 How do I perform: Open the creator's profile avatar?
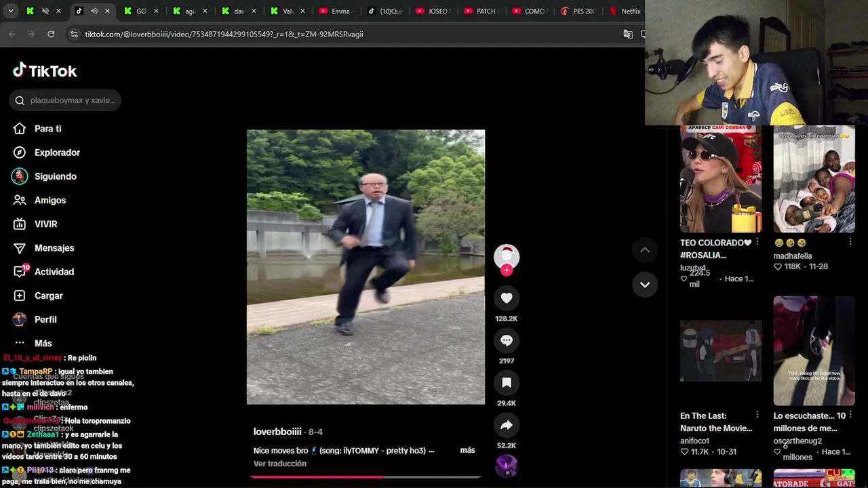click(507, 256)
